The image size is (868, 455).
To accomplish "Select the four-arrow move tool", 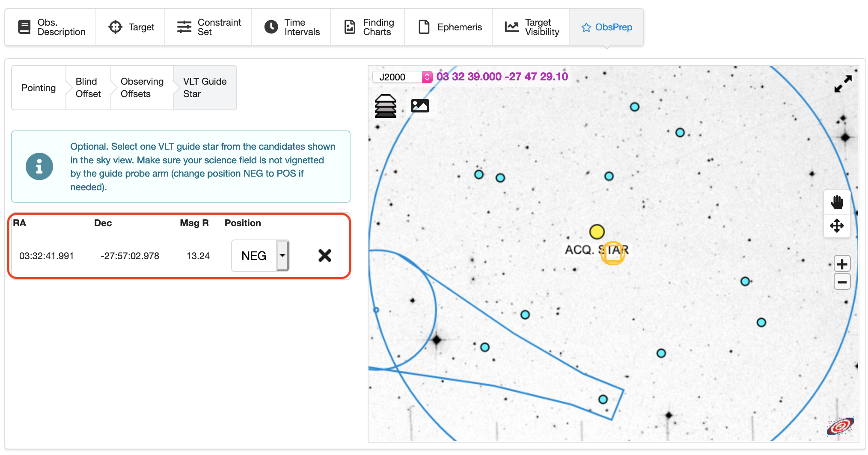I will pyautogui.click(x=837, y=225).
